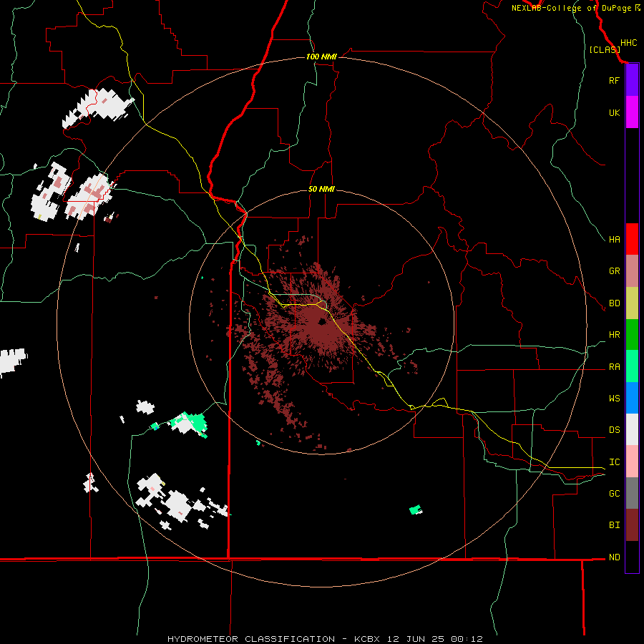The height and width of the screenshot is (644, 644).
Task: Click the HHC product label
Action: click(x=628, y=43)
